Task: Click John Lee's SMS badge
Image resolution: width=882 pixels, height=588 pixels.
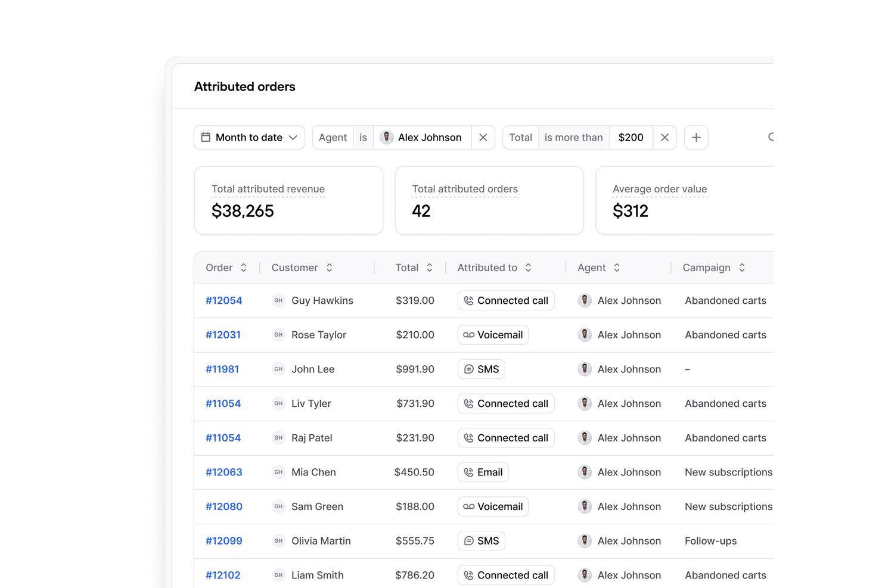Action: click(482, 369)
